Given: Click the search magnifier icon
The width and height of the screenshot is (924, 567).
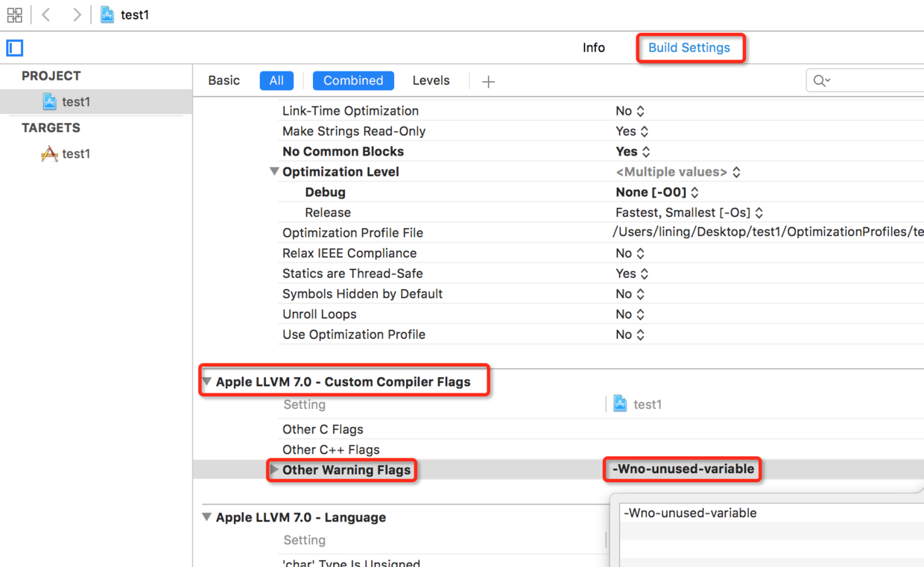Looking at the screenshot, I should pos(821,80).
